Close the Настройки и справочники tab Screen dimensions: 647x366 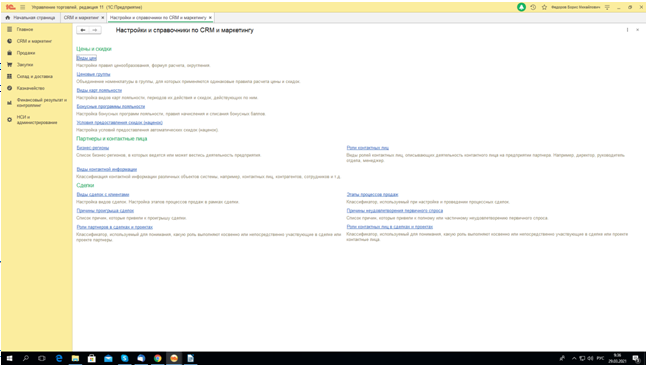tap(210, 18)
